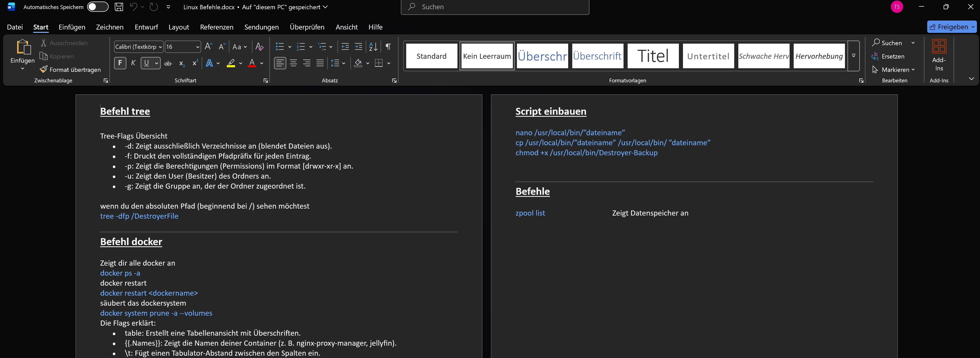Clear all formatting with the eraser icon

(x=259, y=46)
